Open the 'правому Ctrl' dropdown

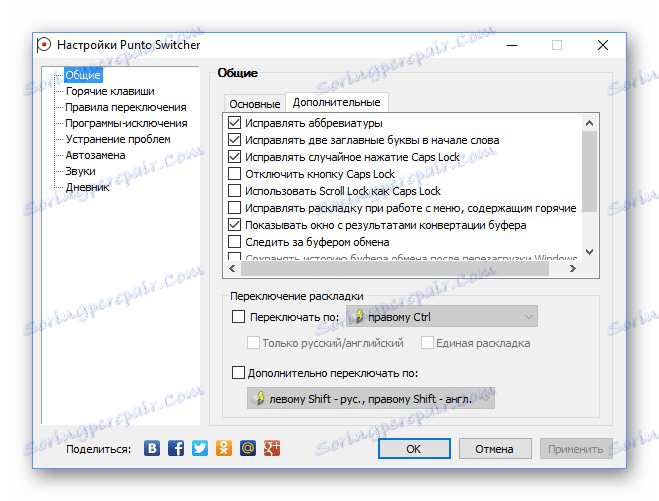click(x=442, y=316)
